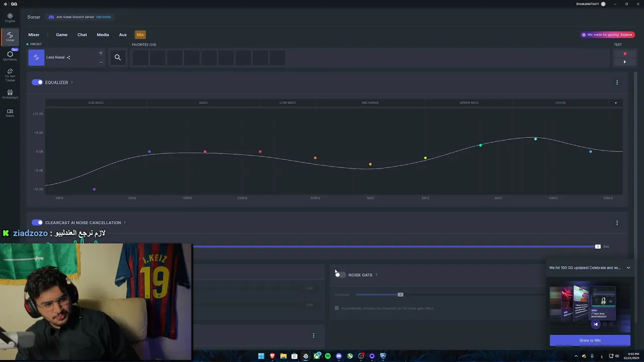This screenshot has height=362, width=644.
Task: Open 3D Aim Trainer from the sidebar
Action: 10,75
